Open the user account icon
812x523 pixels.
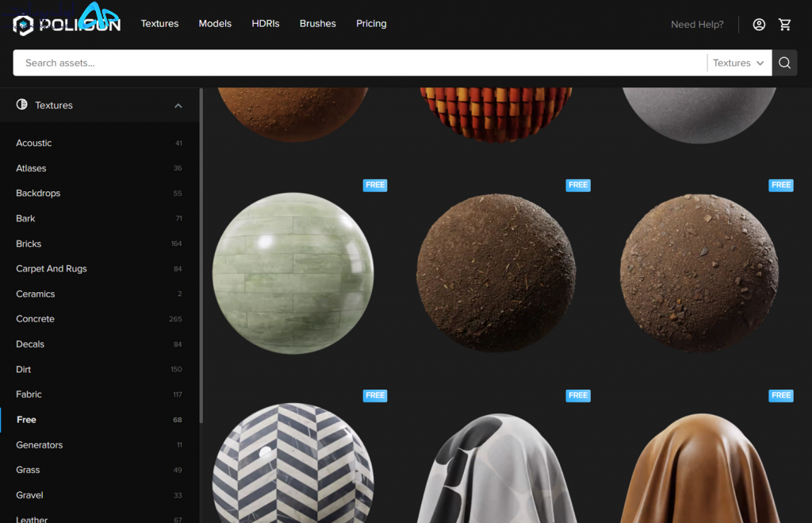click(x=759, y=25)
